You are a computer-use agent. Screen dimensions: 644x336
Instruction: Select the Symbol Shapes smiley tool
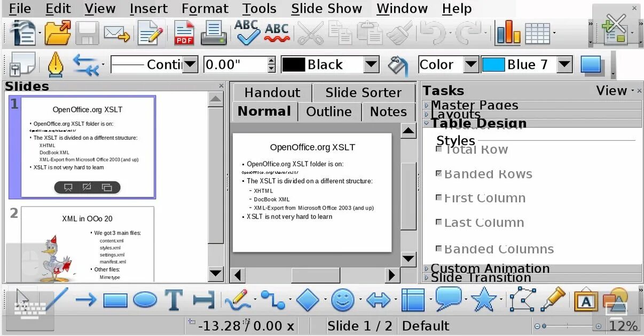pos(343,300)
